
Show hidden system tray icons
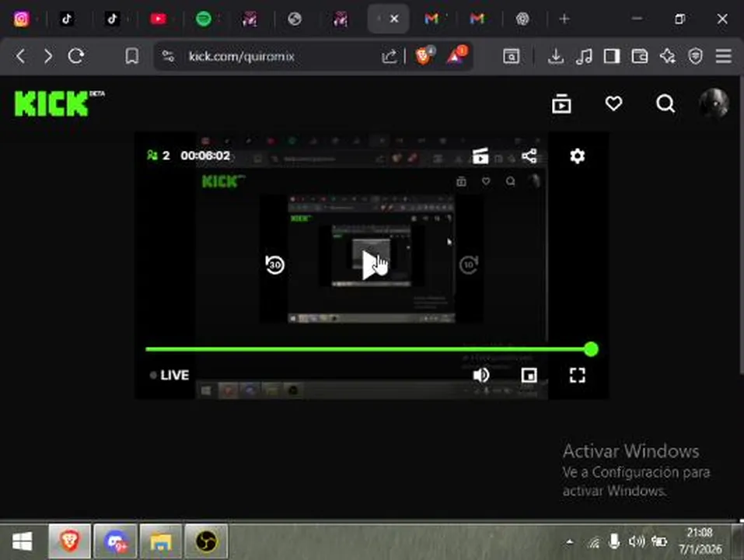pyautogui.click(x=570, y=541)
